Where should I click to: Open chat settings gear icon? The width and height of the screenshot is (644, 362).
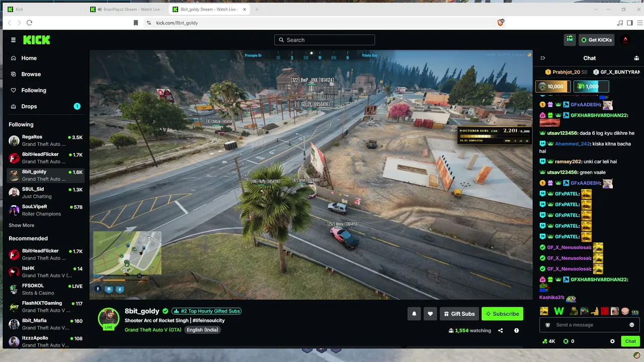[612, 341]
